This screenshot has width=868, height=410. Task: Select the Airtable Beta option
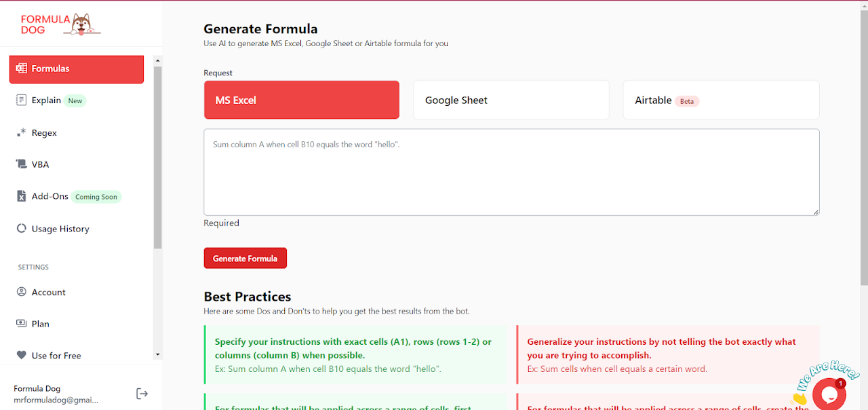(721, 100)
